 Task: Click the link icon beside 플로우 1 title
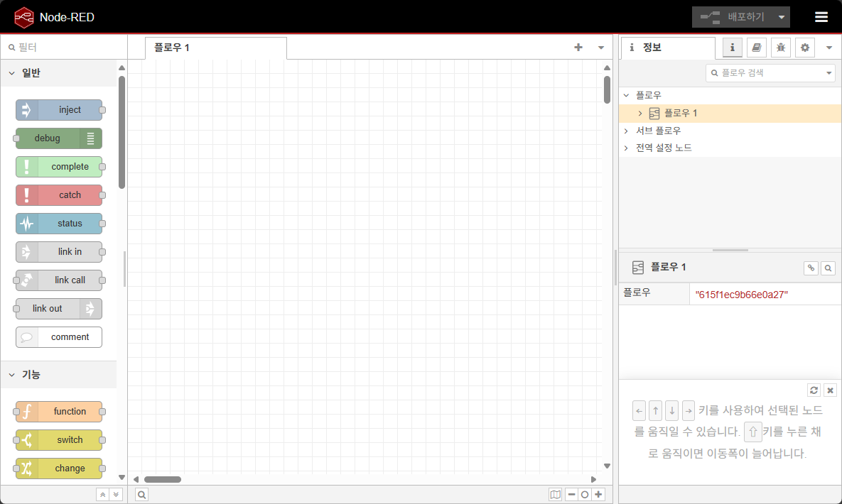[x=811, y=268]
